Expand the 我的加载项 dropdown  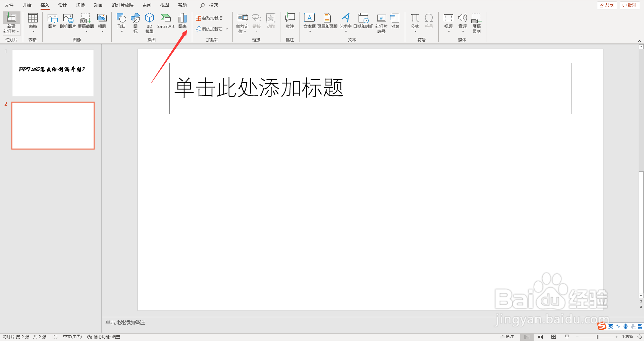(x=227, y=29)
